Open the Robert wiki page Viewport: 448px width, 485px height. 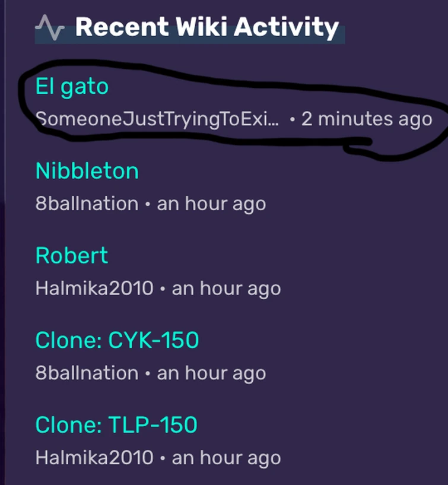coord(72,255)
